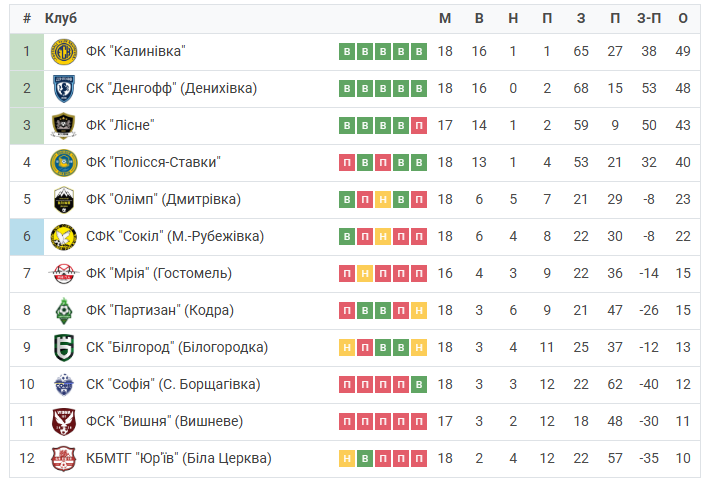Screen dimensions: 709x483
Task: Click the СК "Денгофф" club crest
Action: [63, 89]
